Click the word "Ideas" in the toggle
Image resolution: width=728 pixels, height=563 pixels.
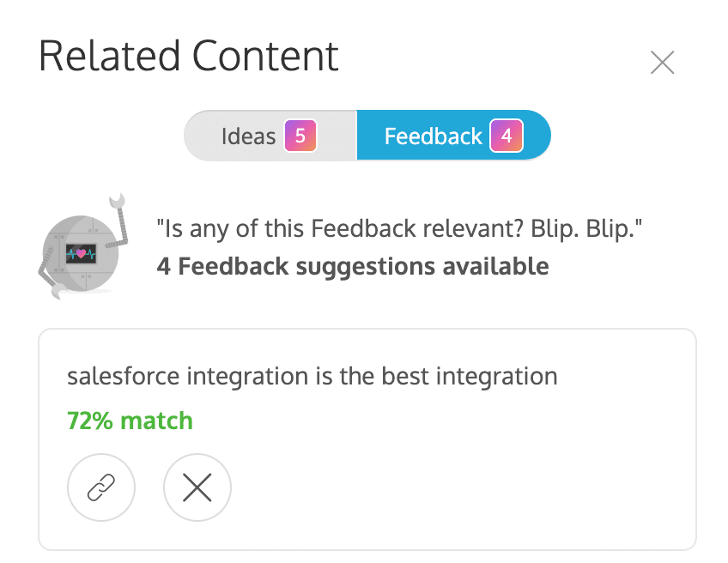(248, 136)
